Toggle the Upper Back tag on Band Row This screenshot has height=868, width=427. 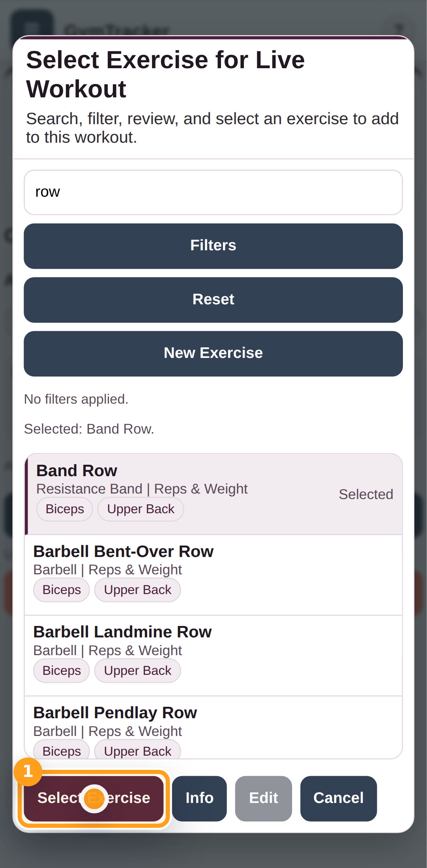coord(140,509)
